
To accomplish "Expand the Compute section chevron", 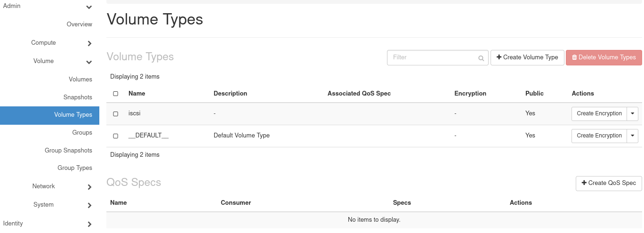I will coord(89,43).
